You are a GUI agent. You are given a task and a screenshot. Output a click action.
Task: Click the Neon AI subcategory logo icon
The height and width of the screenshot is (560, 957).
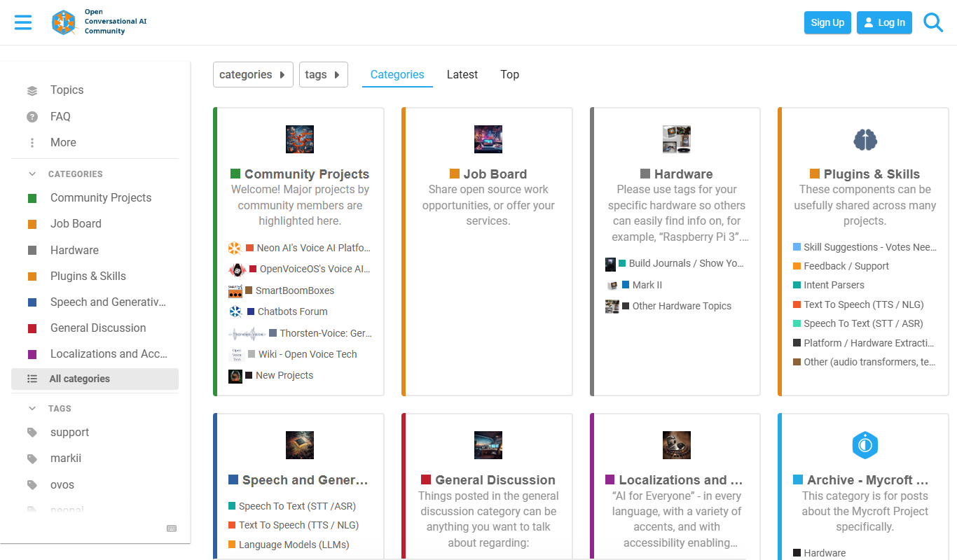[235, 248]
